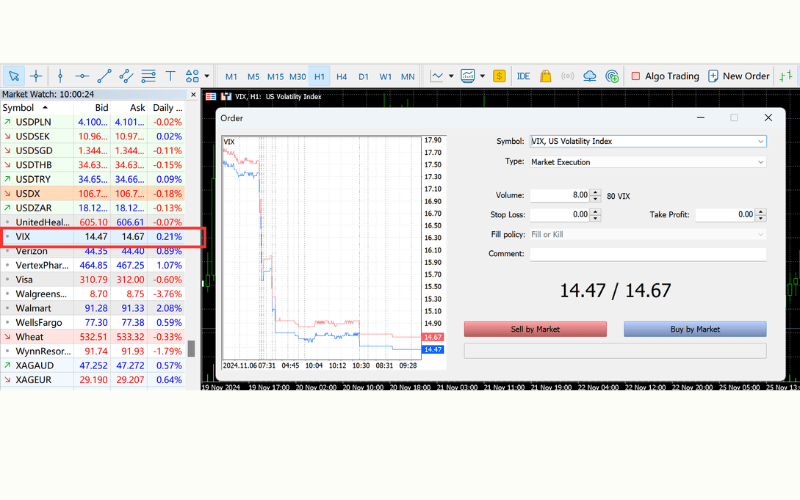Open the order Type dropdown
Viewport: 800px width, 500px height.
[760, 161]
